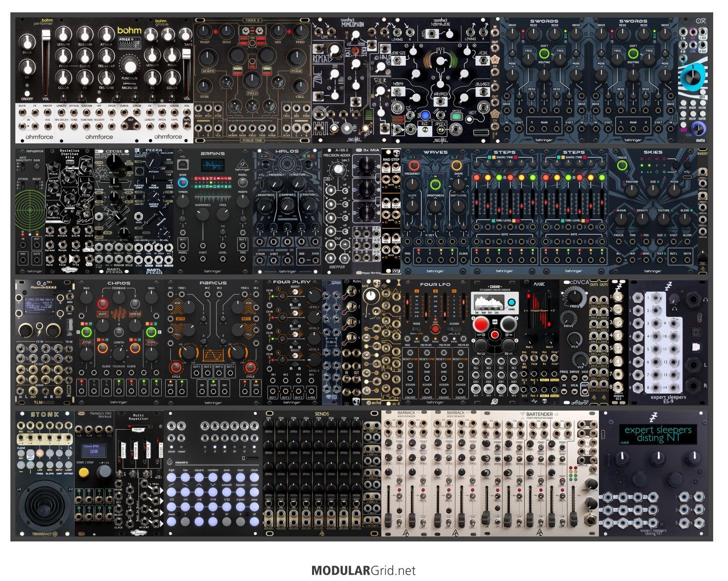Click the REPEATS knob on Mimeophon
728x581 pixels.
pyautogui.click(x=334, y=49)
